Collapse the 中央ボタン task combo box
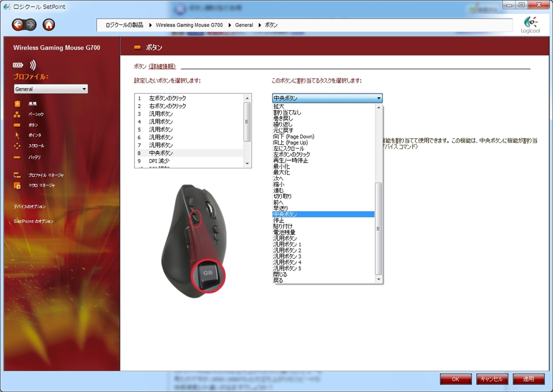The height and width of the screenshot is (392, 553). [327, 98]
